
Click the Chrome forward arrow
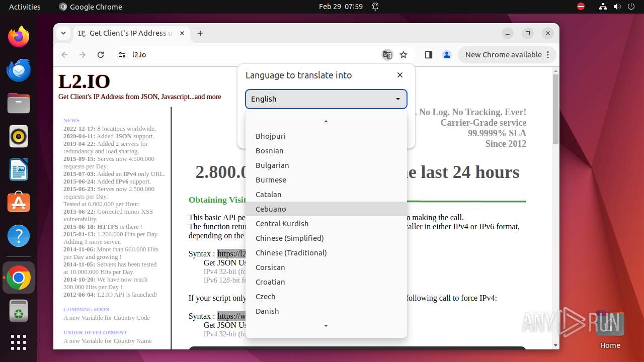click(83, 55)
